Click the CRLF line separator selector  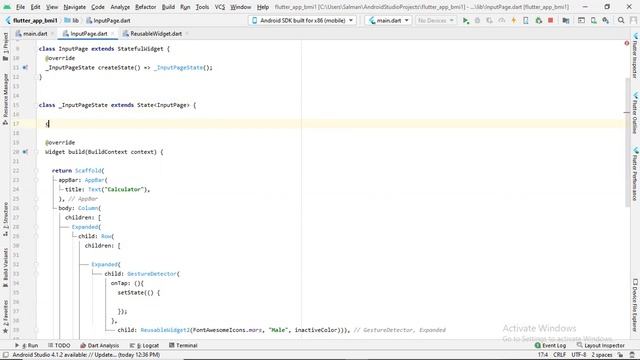(x=559, y=355)
